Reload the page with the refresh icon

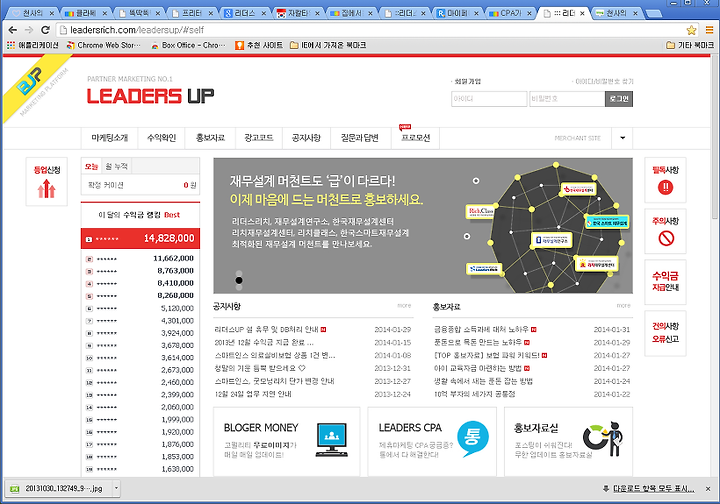(x=45, y=30)
